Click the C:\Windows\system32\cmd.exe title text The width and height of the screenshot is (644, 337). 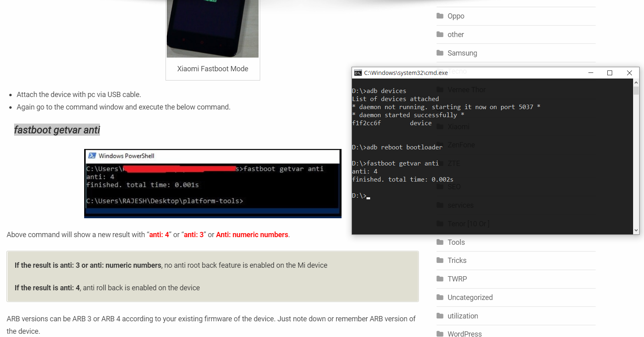coord(406,73)
